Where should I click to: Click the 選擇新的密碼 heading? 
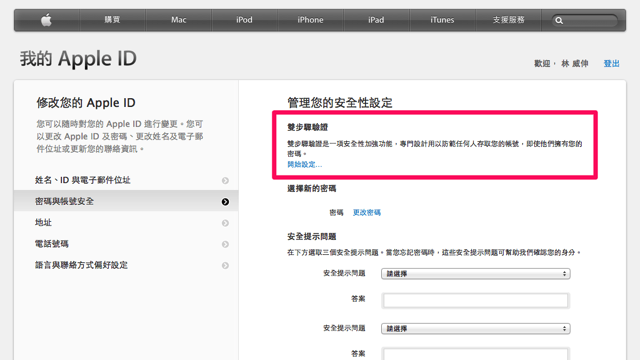pos(311,189)
